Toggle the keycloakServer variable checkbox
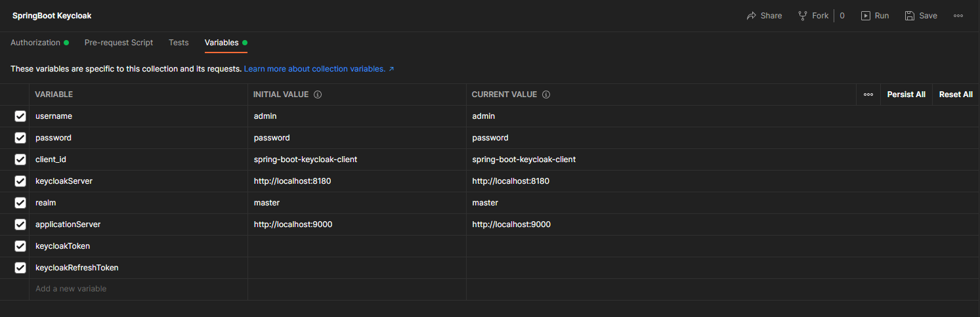 pos(20,181)
